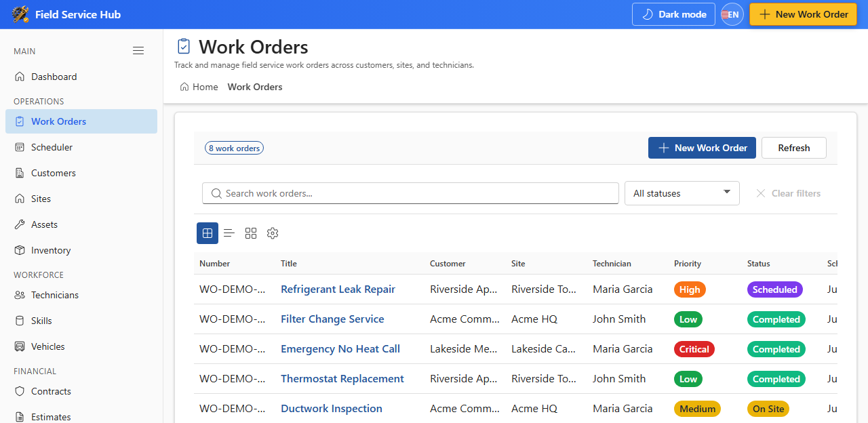Focus the Search work orders field
This screenshot has width=868, height=423.
pyautogui.click(x=410, y=193)
